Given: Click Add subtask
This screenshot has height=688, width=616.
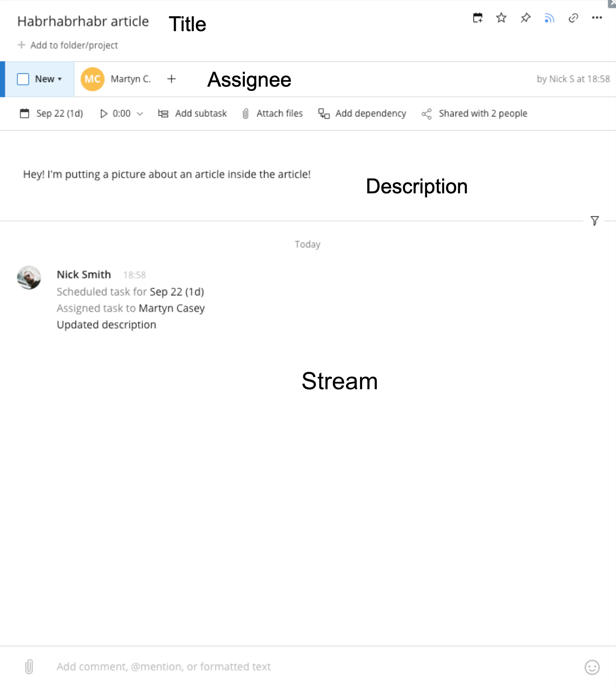Looking at the screenshot, I should point(192,114).
